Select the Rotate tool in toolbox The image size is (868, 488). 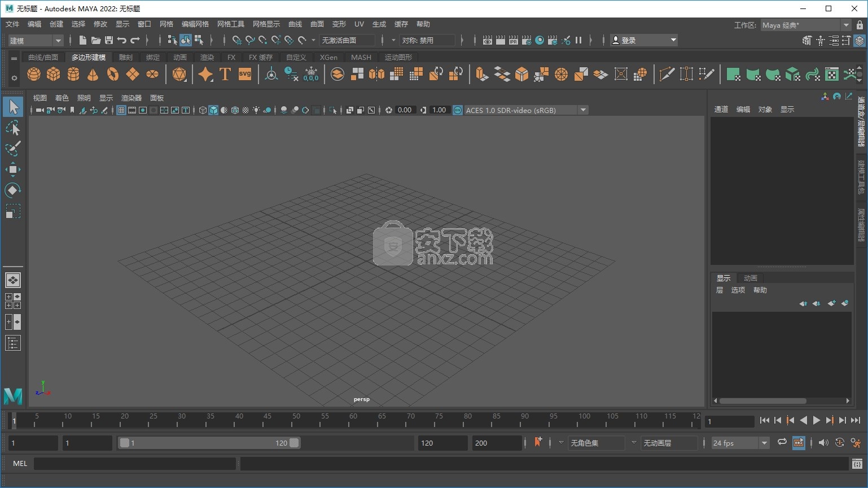pyautogui.click(x=13, y=190)
